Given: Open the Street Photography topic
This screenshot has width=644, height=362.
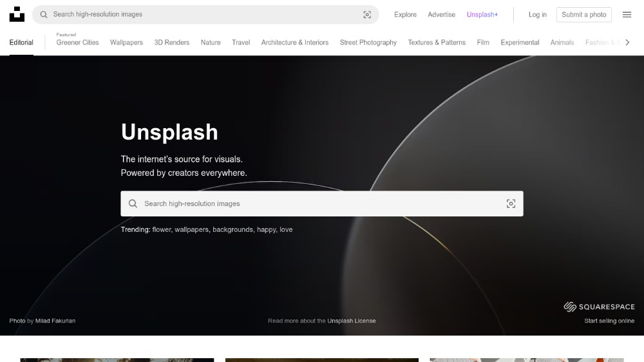Looking at the screenshot, I should (368, 43).
